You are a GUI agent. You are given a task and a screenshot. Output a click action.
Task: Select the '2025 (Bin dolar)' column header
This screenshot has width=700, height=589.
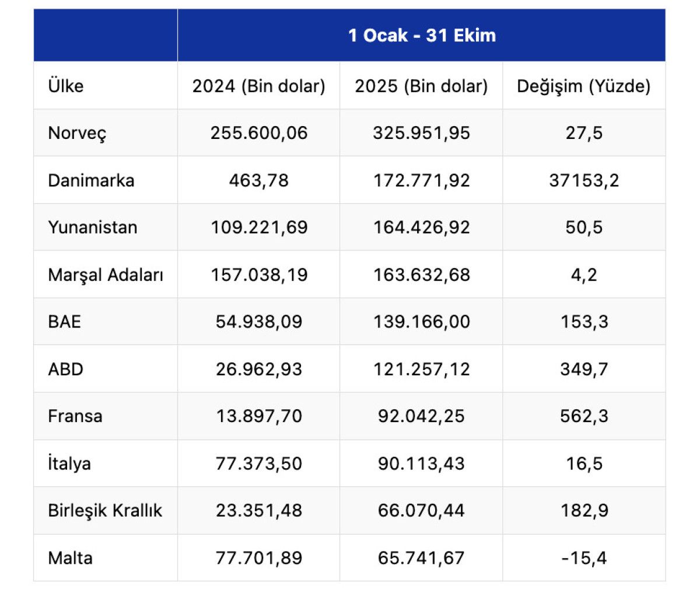click(x=421, y=86)
